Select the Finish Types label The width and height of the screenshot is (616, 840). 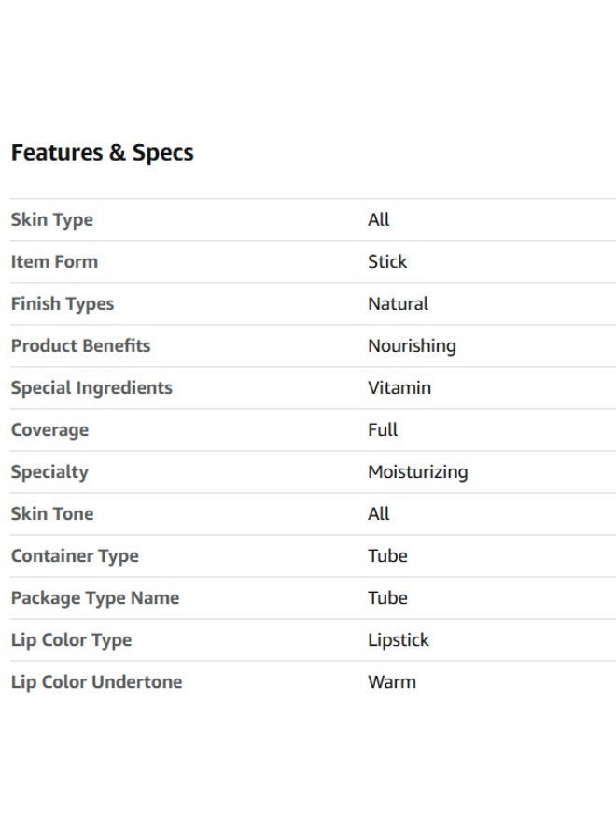(x=63, y=304)
